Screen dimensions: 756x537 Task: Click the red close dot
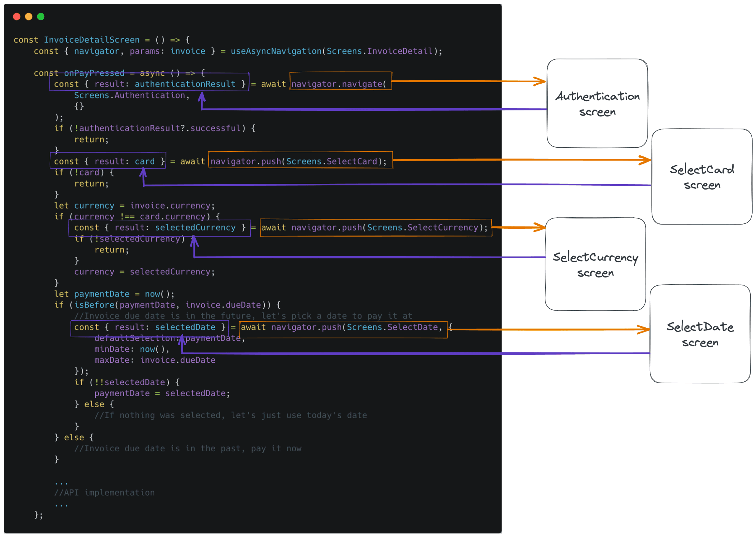point(16,16)
